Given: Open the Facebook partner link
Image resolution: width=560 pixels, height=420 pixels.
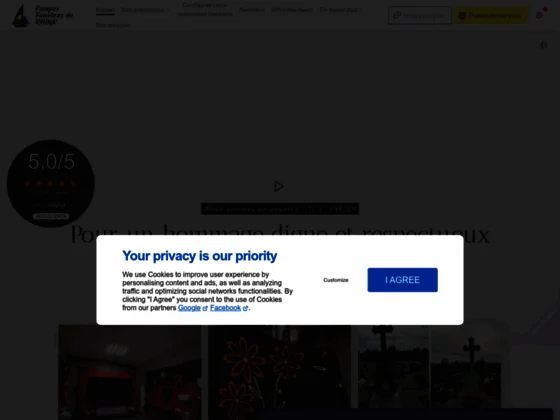Looking at the screenshot, I should coord(225,308).
